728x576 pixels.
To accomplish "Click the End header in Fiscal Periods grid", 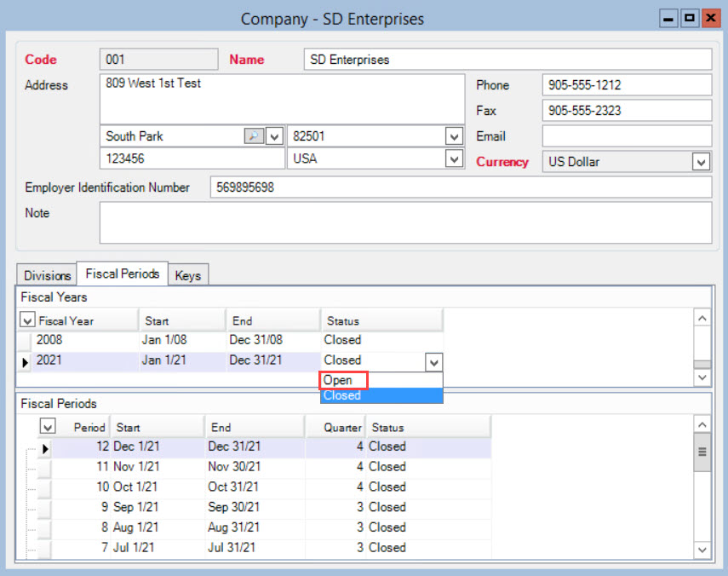I will (x=255, y=427).
